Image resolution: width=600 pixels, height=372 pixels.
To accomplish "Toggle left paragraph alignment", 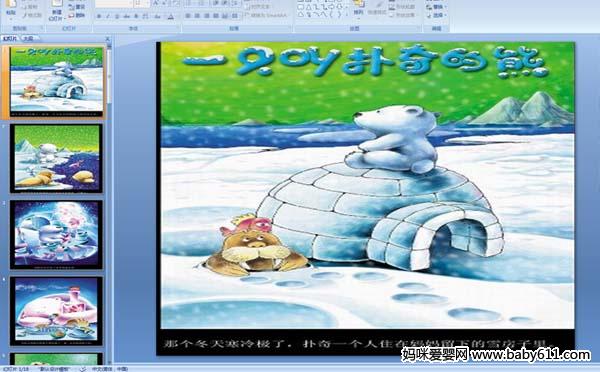I will pyautogui.click(x=188, y=16).
